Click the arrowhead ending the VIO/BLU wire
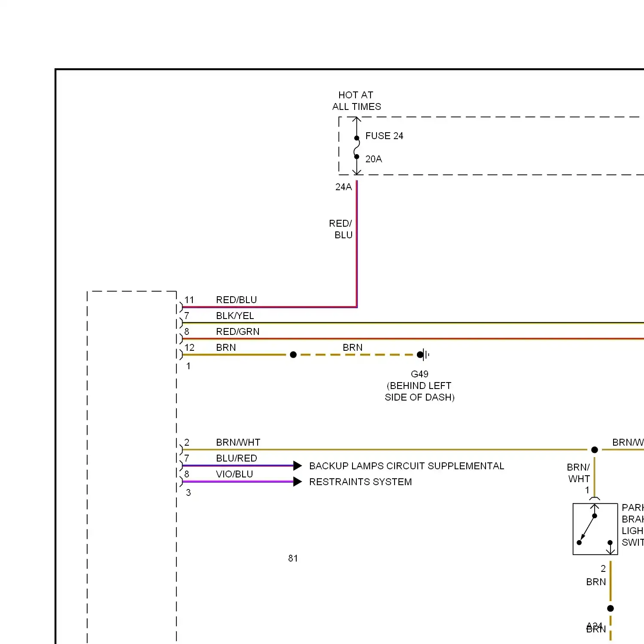This screenshot has height=644, width=644. (298, 482)
